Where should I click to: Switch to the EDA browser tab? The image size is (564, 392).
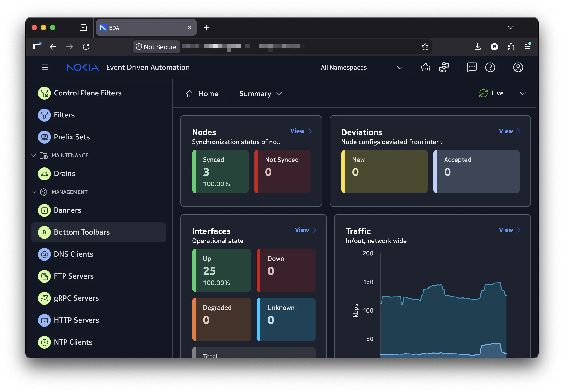146,27
